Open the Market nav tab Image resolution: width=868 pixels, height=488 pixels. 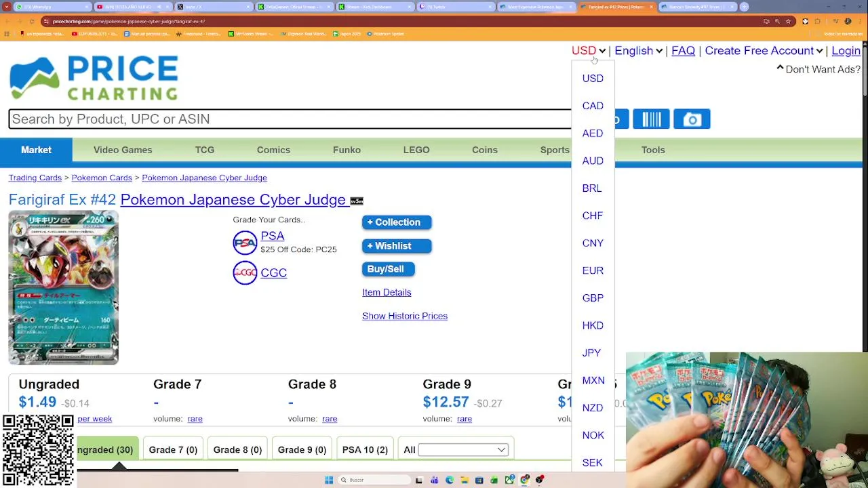36,150
